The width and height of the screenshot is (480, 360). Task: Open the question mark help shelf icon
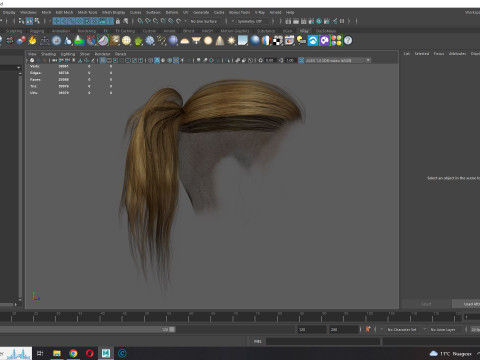coord(348,41)
